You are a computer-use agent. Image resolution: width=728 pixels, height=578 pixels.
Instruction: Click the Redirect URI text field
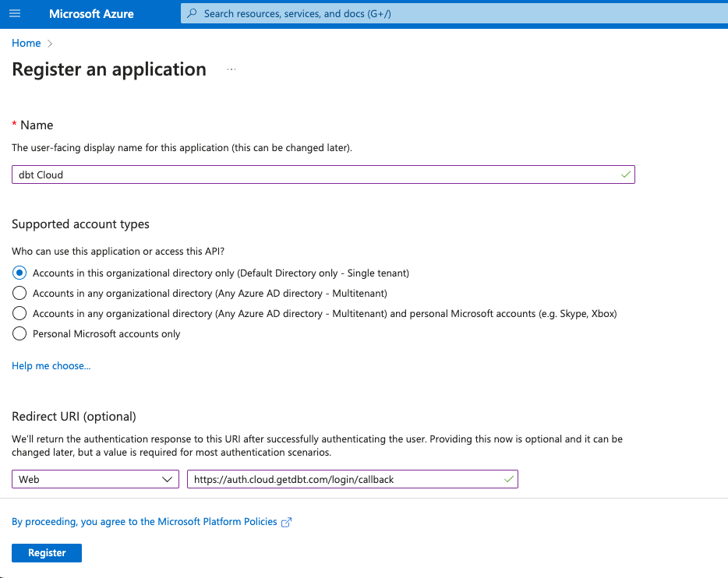[x=343, y=479]
